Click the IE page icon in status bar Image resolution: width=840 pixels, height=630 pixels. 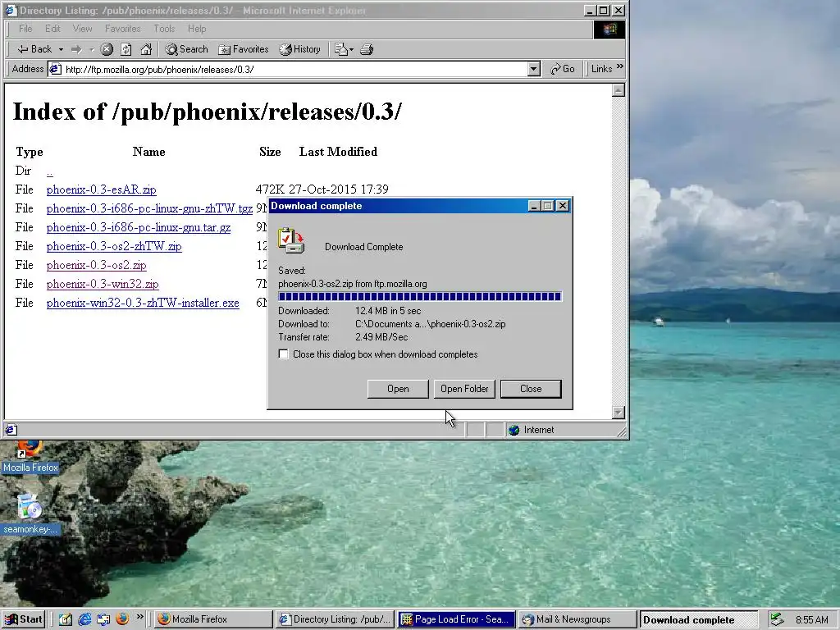pyautogui.click(x=11, y=430)
